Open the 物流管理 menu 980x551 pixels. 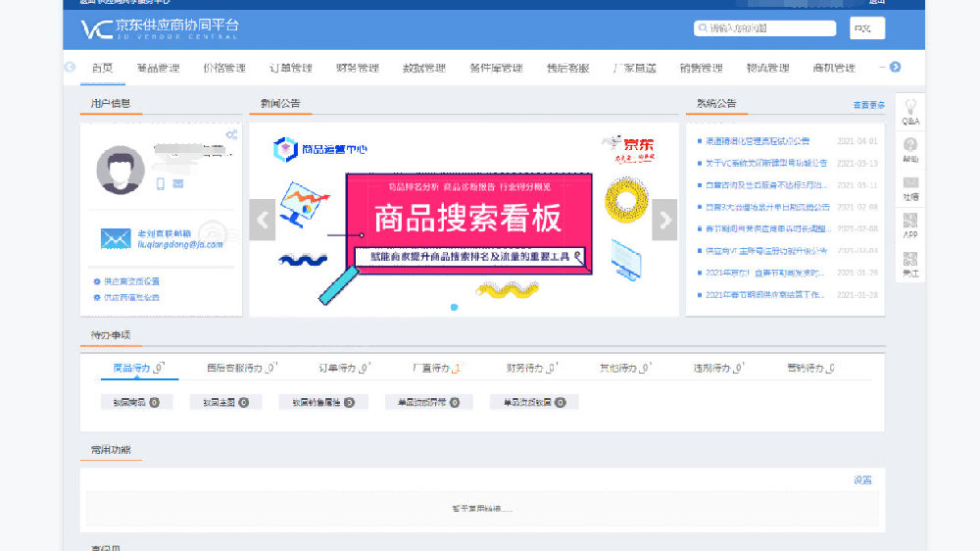(x=767, y=68)
